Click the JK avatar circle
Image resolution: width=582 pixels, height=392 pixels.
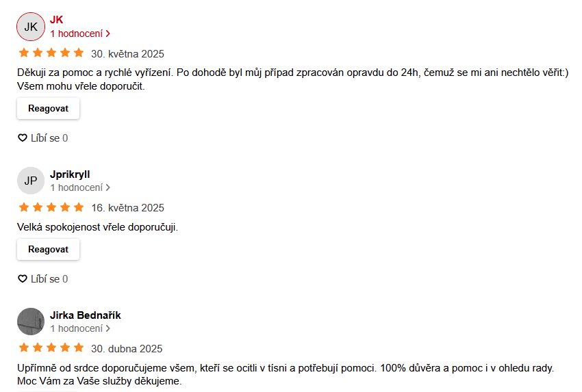click(31, 27)
